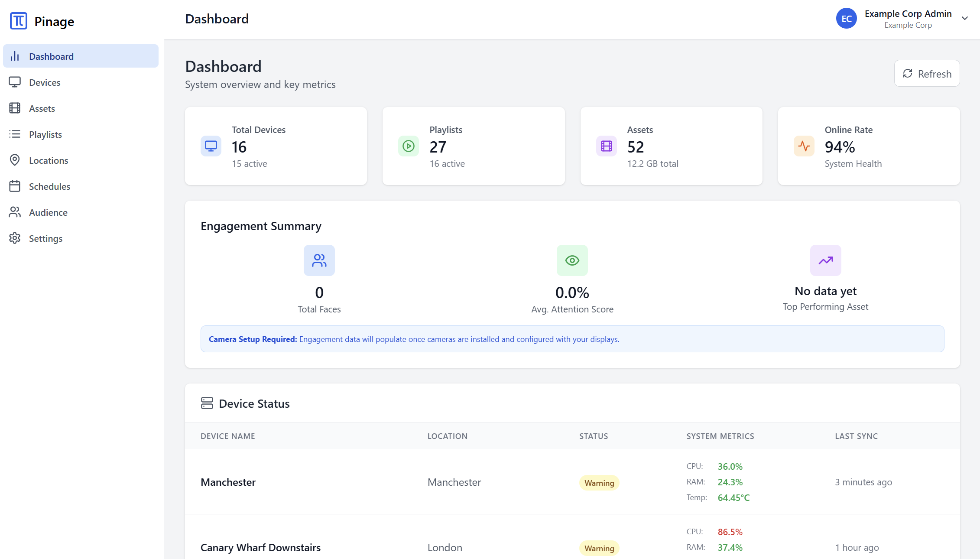This screenshot has width=980, height=559.
Task: Click the Device Status stack icon
Action: pos(207,403)
